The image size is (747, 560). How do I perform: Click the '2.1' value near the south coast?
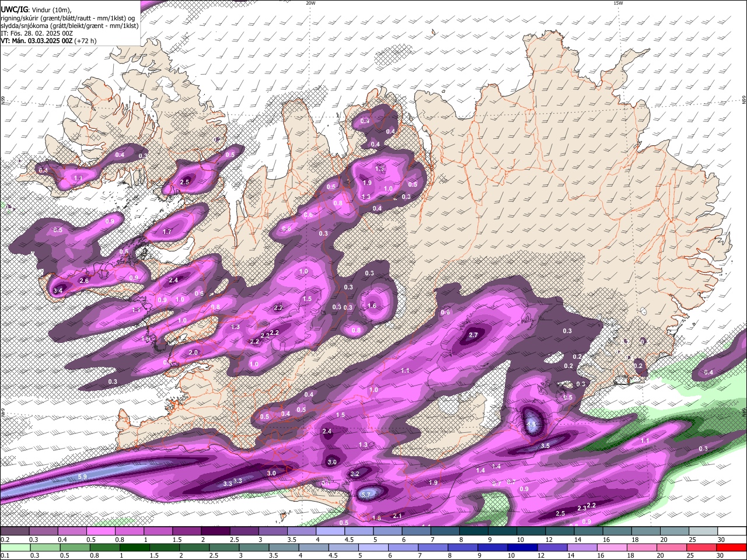(x=397, y=516)
